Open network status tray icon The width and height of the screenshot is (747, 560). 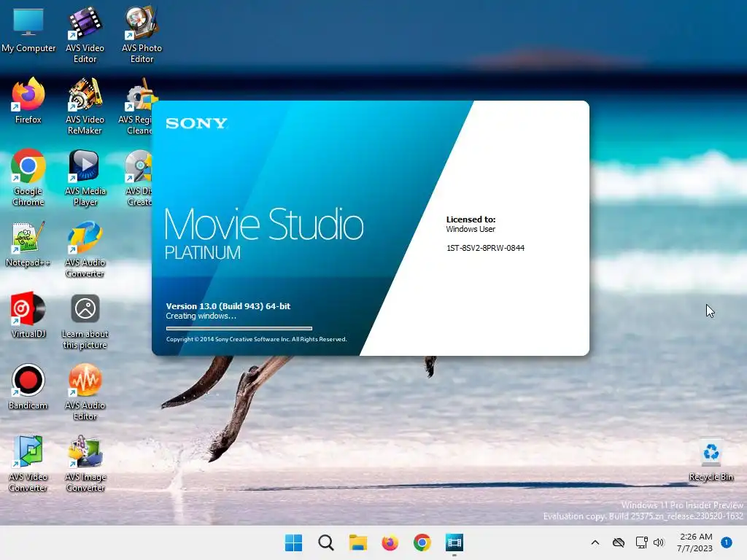[642, 542]
